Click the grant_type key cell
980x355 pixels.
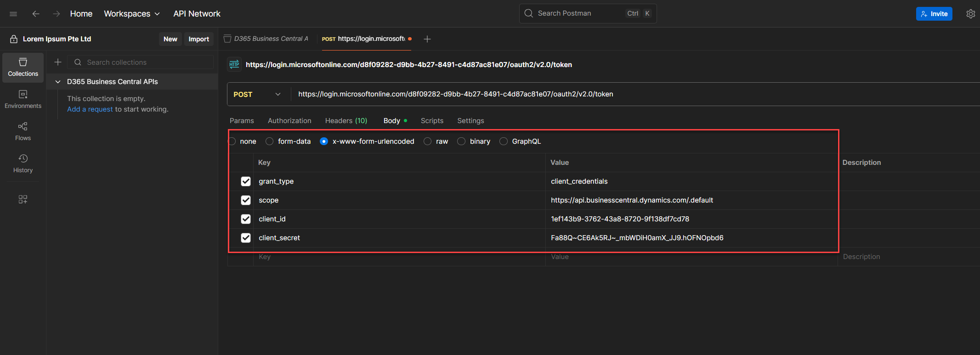point(399,181)
